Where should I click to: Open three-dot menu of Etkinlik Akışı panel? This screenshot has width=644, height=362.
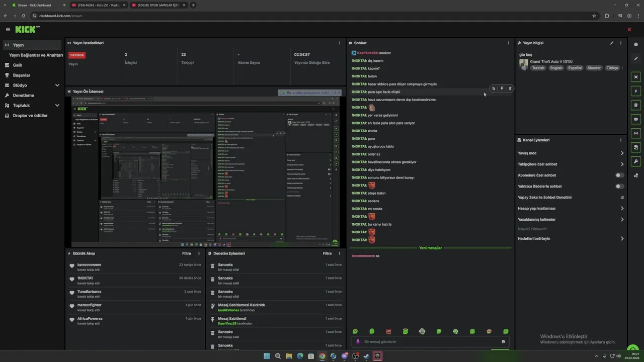click(199, 253)
